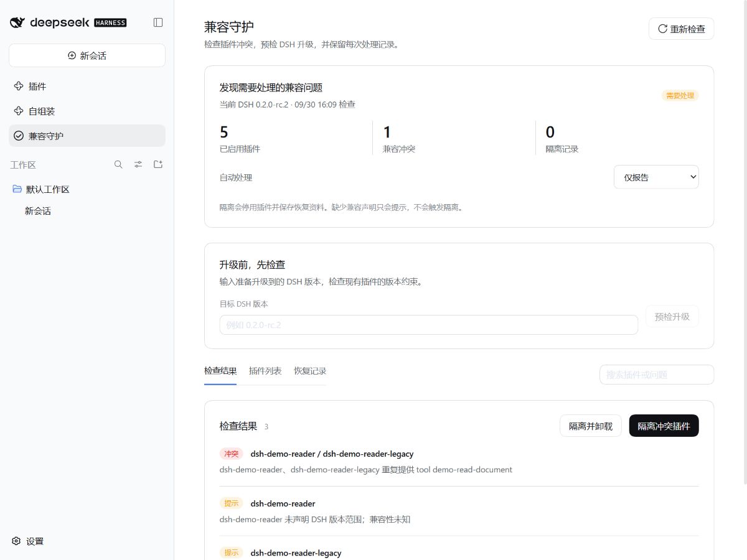Click the 隔离冲突插件 button
The image size is (747, 560).
[x=664, y=426]
